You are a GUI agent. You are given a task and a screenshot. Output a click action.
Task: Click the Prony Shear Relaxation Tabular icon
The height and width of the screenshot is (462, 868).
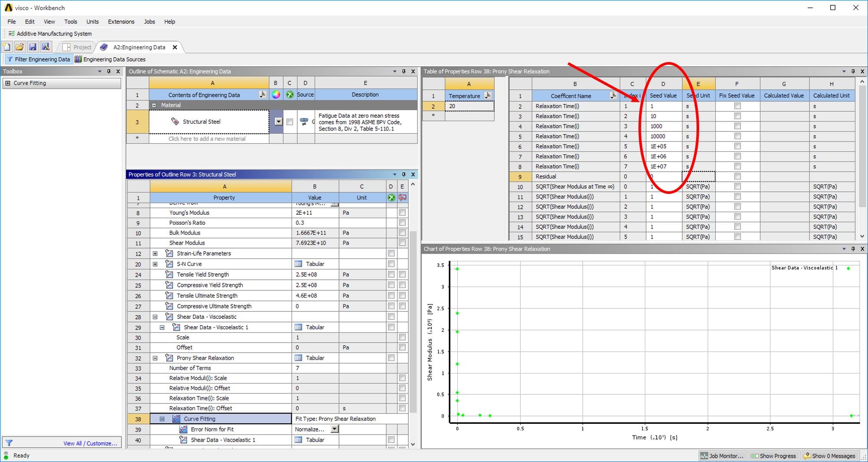[298, 358]
